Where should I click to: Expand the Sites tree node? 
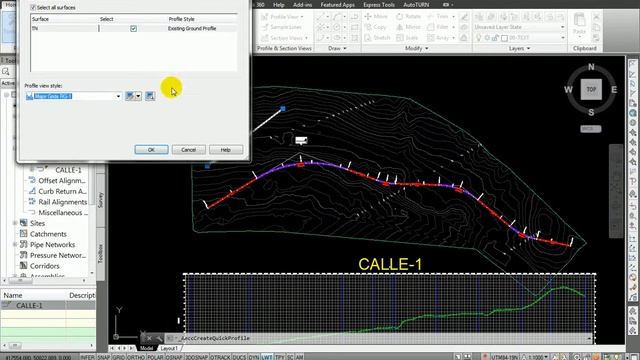(x=15, y=223)
